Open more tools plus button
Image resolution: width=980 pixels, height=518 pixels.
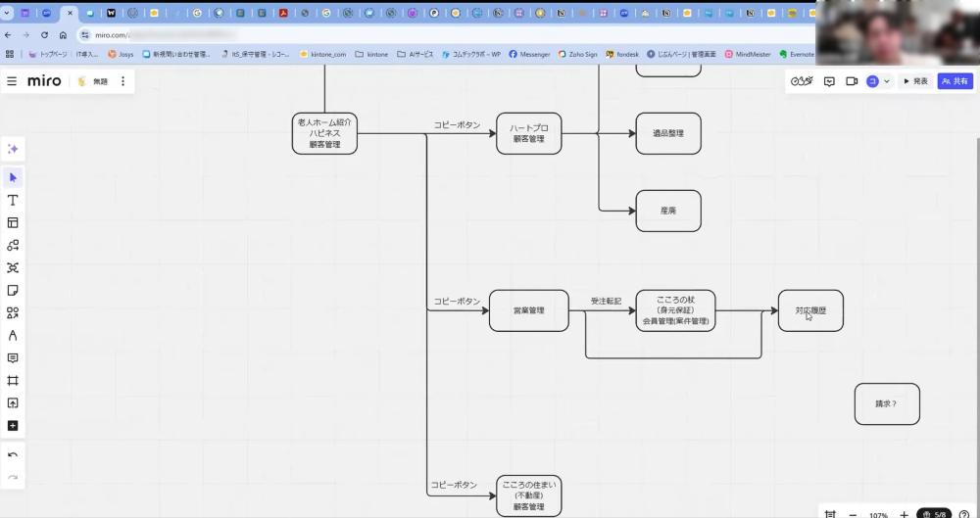[x=13, y=426]
